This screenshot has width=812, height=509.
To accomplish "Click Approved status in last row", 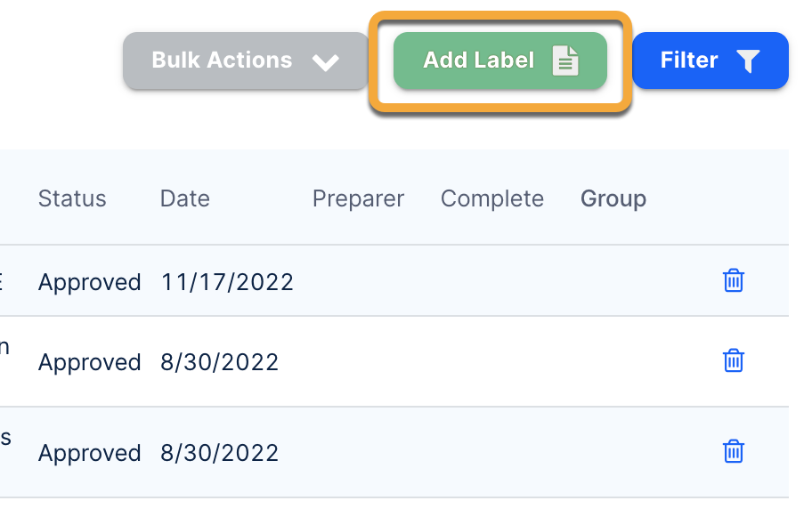I will (90, 453).
